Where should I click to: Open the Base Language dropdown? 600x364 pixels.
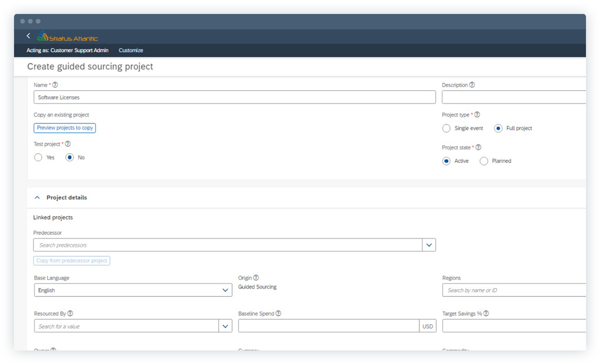point(225,290)
